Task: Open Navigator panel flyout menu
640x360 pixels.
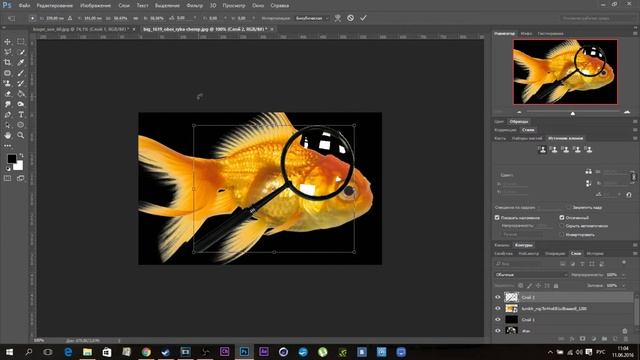Action: coord(635,33)
